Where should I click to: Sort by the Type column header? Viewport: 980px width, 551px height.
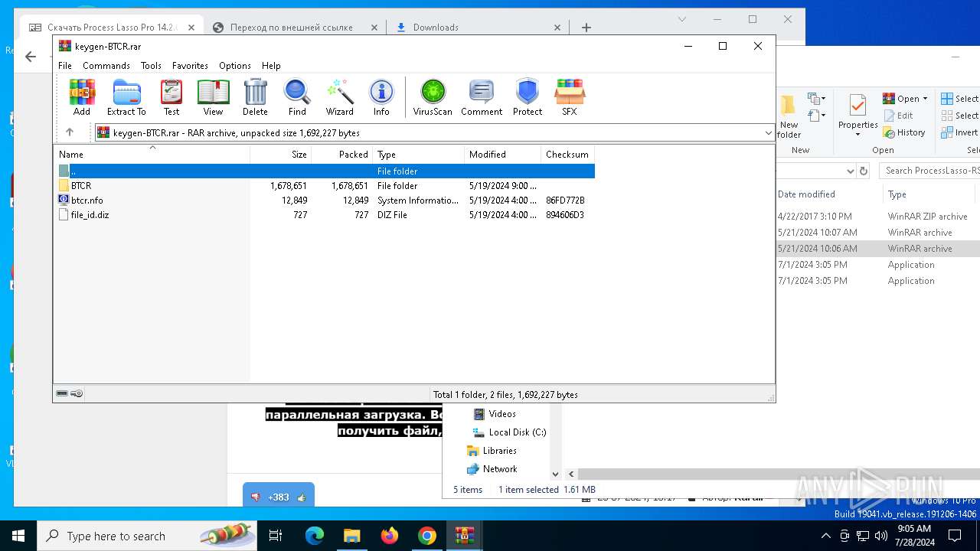pyautogui.click(x=419, y=154)
